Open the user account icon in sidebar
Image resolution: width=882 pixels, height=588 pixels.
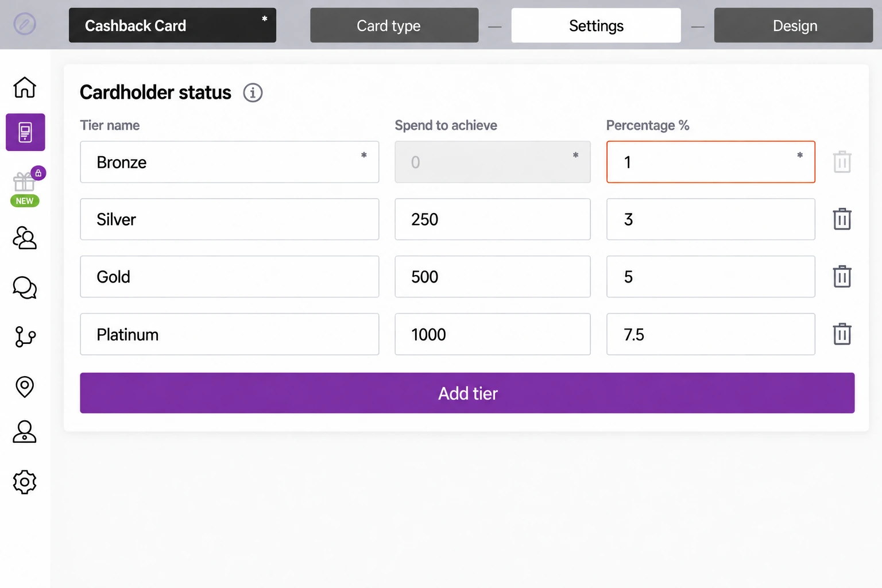25,432
